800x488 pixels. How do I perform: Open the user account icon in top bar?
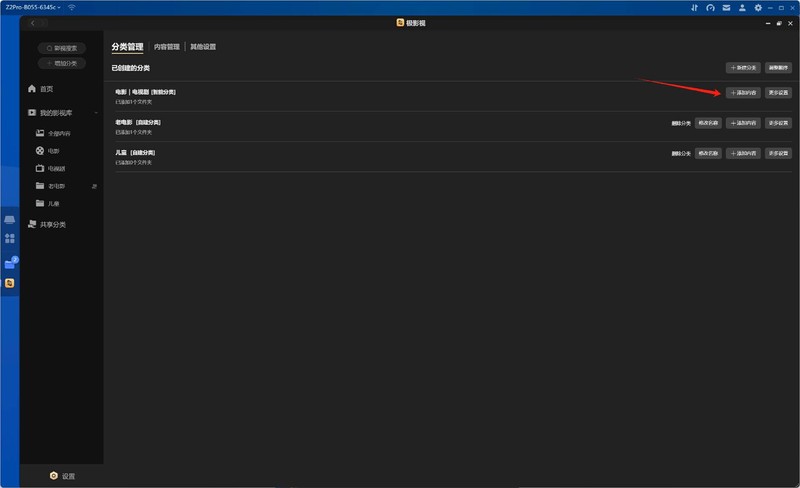(x=742, y=8)
